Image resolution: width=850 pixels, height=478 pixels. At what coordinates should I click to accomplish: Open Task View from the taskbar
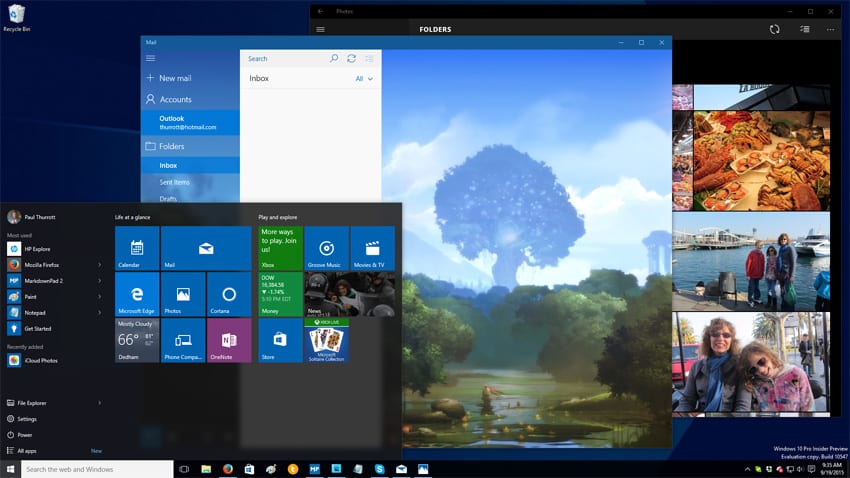(184, 469)
